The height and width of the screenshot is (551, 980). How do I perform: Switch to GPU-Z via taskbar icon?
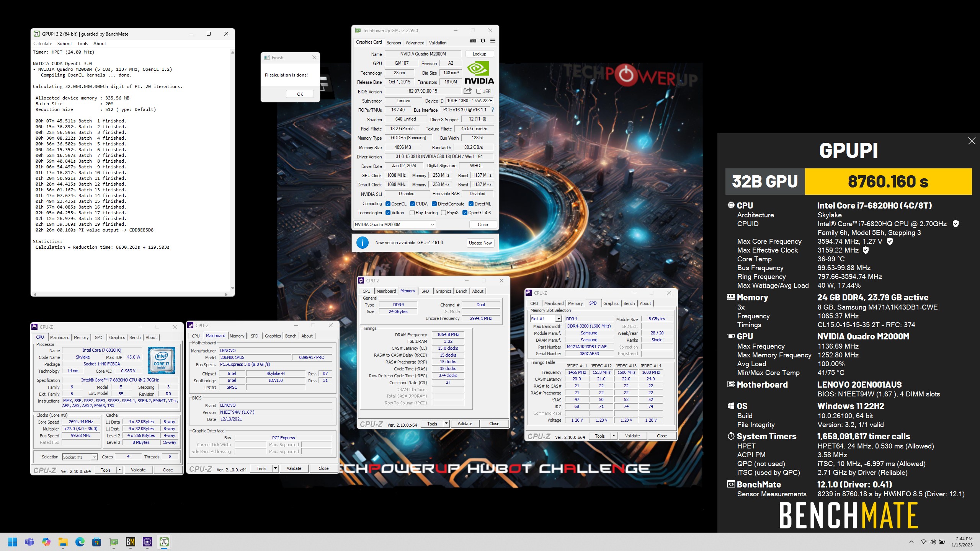114,542
